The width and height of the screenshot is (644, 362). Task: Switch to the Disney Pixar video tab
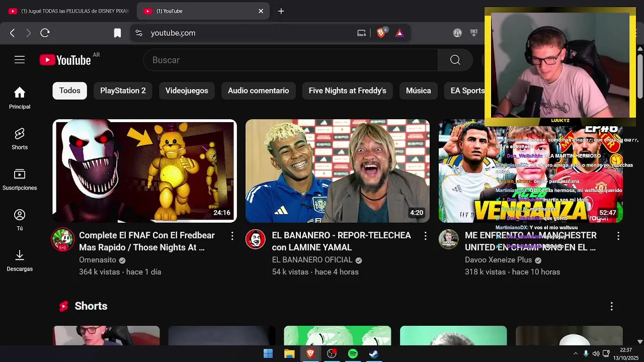[69, 11]
